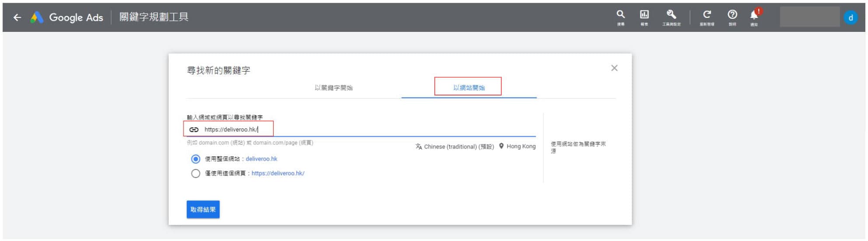Click the 取得結果 button
This screenshot has height=241, width=868.
pyautogui.click(x=203, y=210)
